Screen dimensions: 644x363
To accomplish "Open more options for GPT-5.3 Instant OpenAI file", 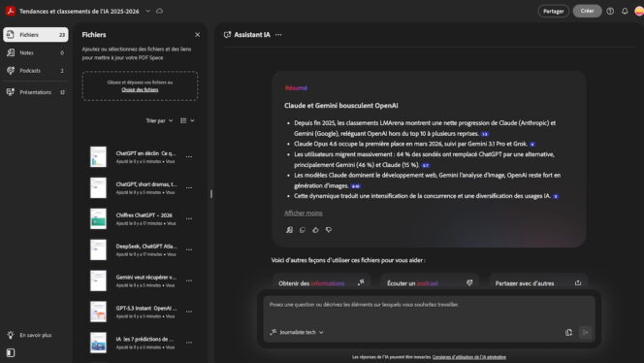I will (189, 312).
